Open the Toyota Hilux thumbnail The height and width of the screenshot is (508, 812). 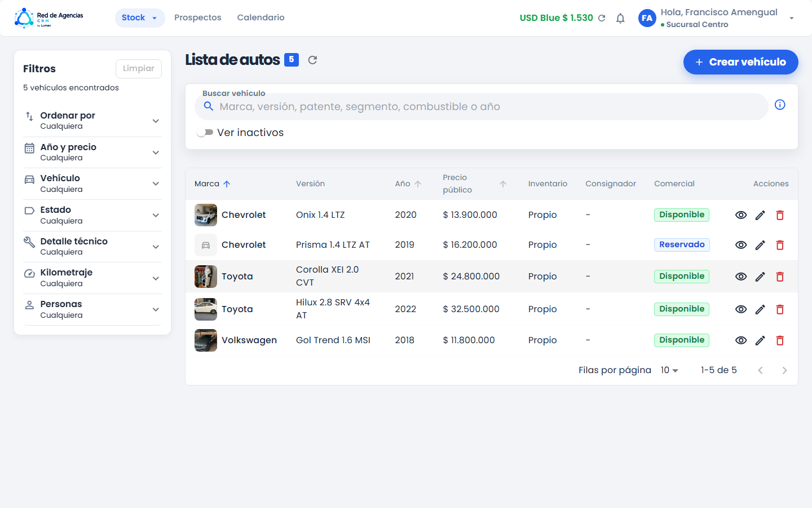(x=206, y=309)
